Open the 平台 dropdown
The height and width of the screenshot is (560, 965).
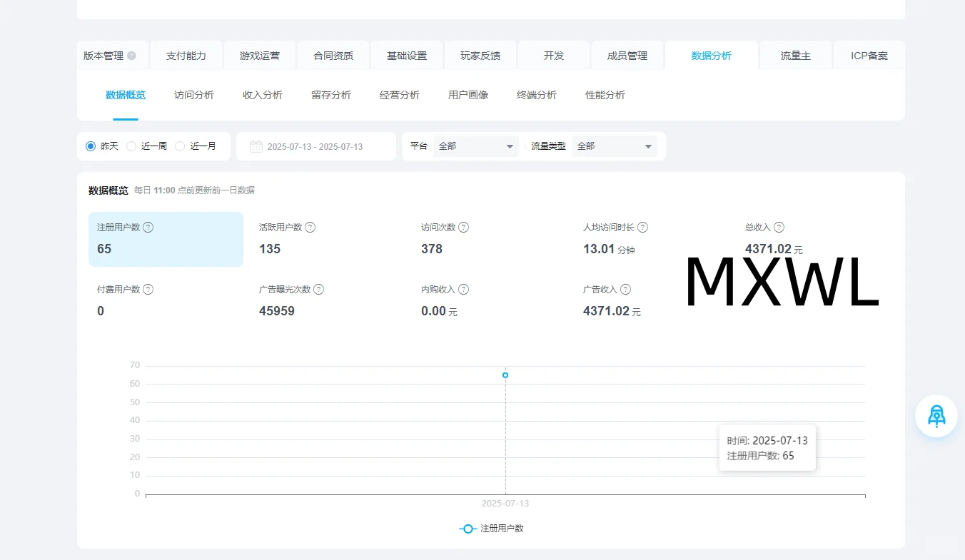pyautogui.click(x=476, y=146)
